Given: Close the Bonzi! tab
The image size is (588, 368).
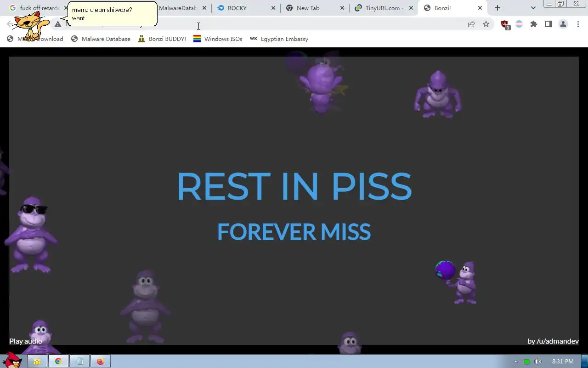Looking at the screenshot, I should [x=480, y=8].
